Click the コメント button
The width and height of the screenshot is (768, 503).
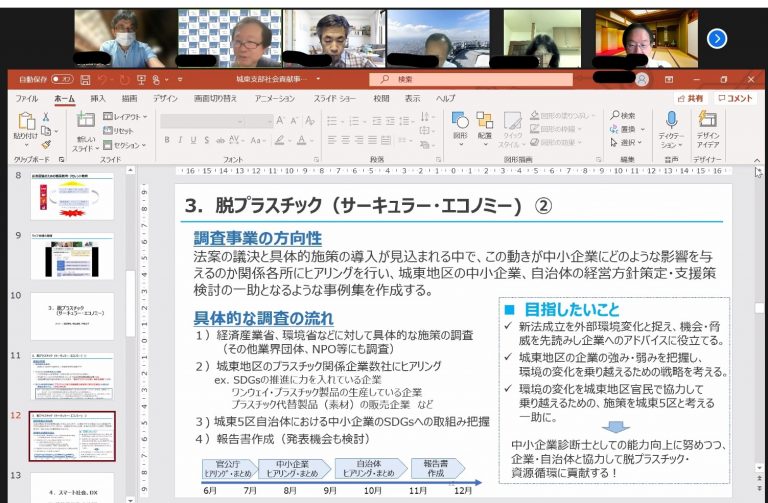[735, 98]
